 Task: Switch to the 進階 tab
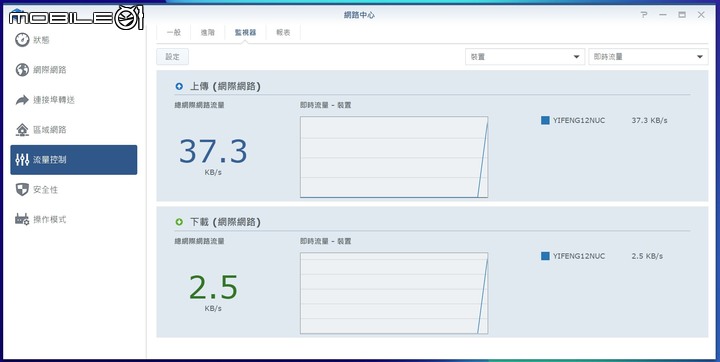pyautogui.click(x=208, y=33)
